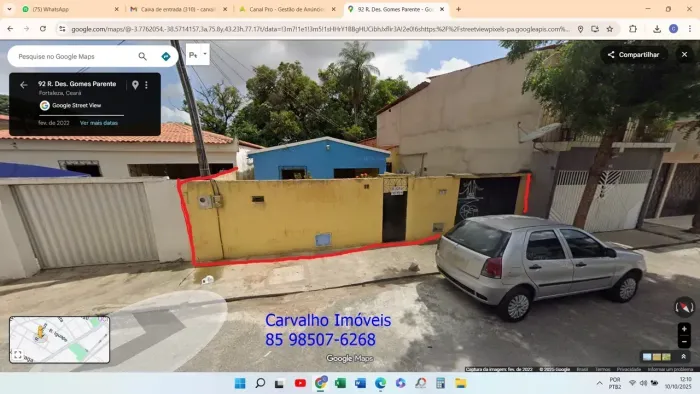Click the Google Maps search magnifier icon
Viewport: 700px width, 394px height.
click(x=142, y=57)
